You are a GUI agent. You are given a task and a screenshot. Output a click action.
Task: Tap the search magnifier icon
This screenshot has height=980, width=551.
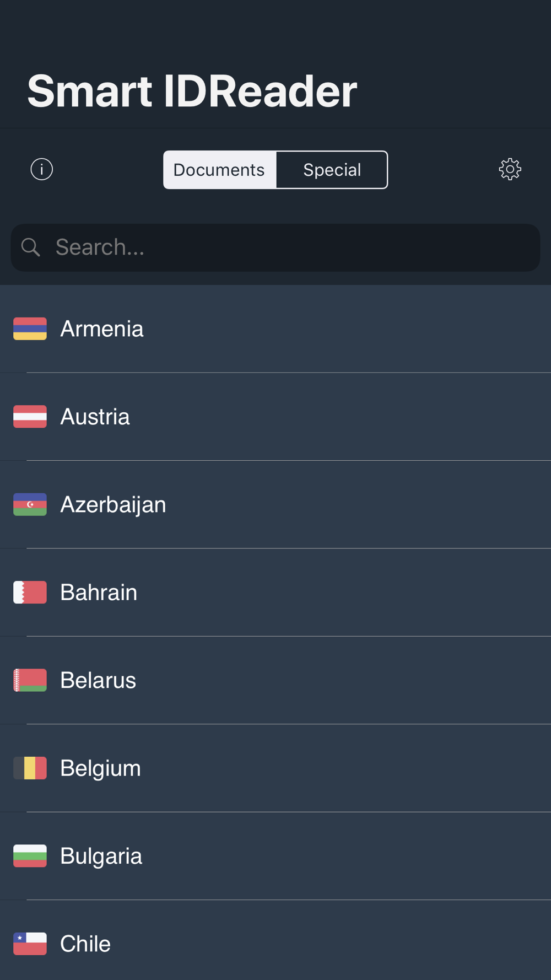point(31,247)
